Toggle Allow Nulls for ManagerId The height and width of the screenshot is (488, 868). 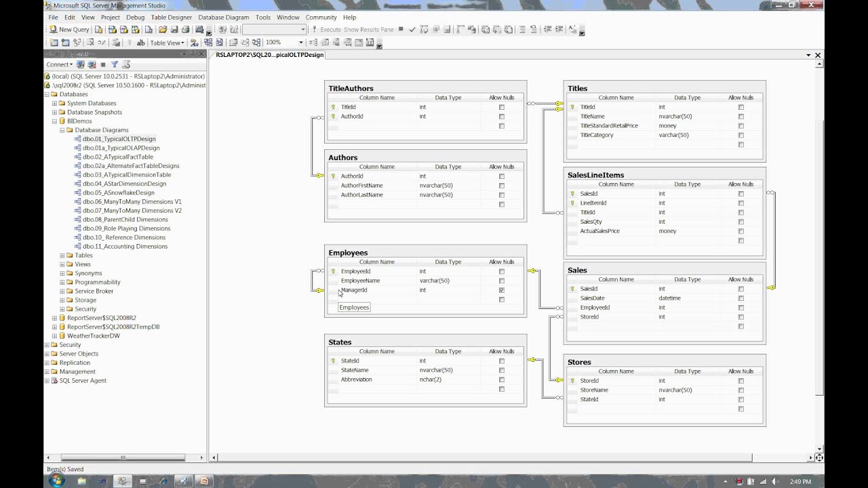(502, 290)
